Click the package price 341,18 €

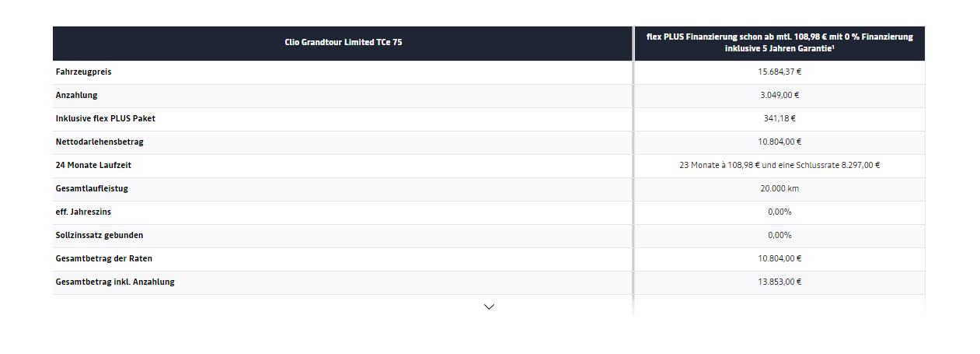click(x=779, y=118)
